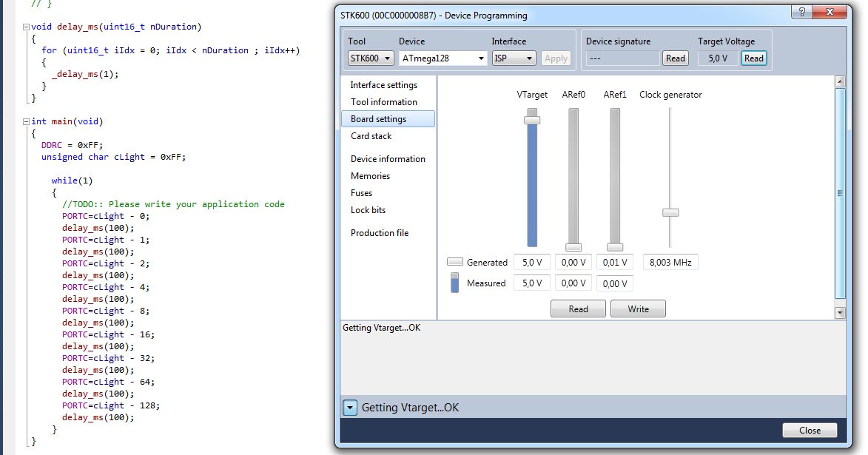Open Memories page
The width and height of the screenshot is (868, 455).
370,176
